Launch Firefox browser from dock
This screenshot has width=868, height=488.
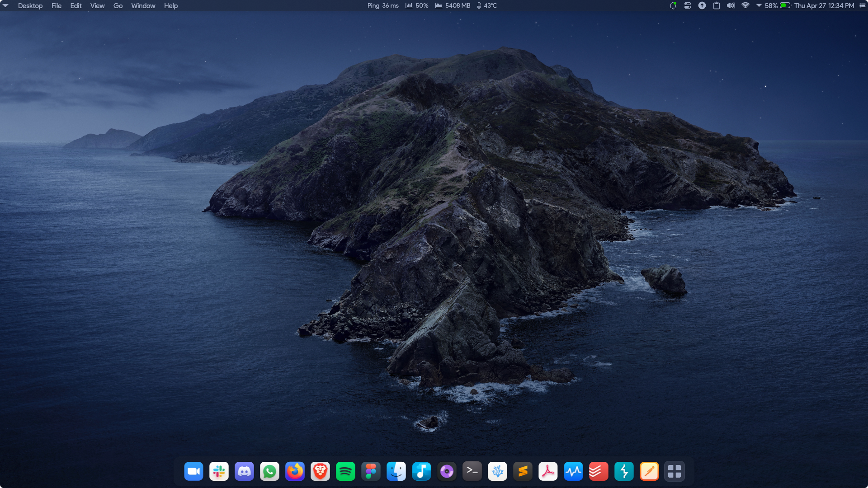[295, 471]
